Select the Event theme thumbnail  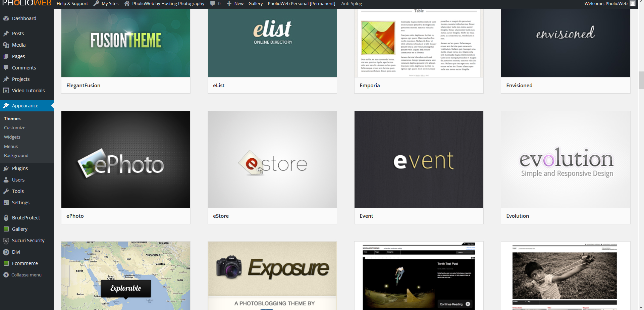click(419, 159)
